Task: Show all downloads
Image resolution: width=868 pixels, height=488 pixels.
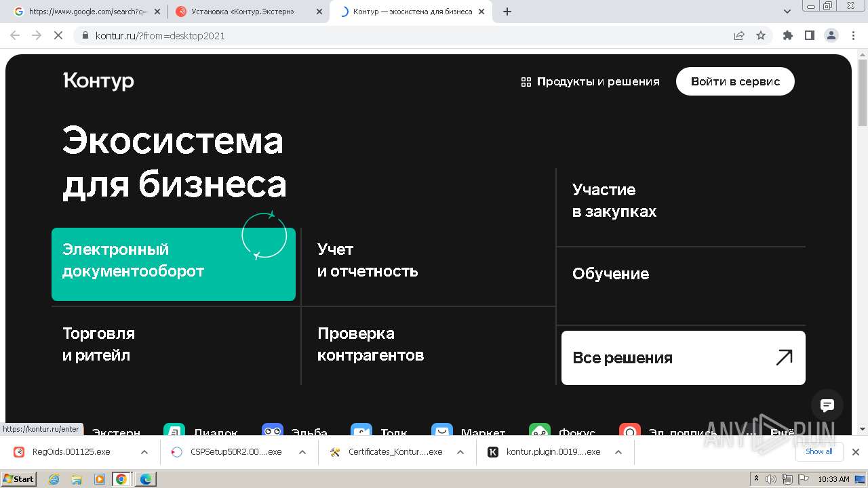Action: (818, 451)
